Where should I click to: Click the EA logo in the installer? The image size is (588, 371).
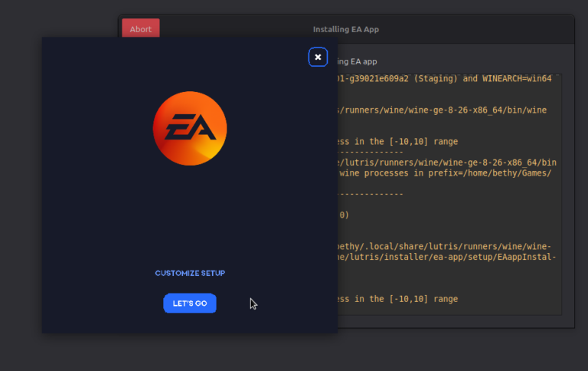tap(190, 129)
